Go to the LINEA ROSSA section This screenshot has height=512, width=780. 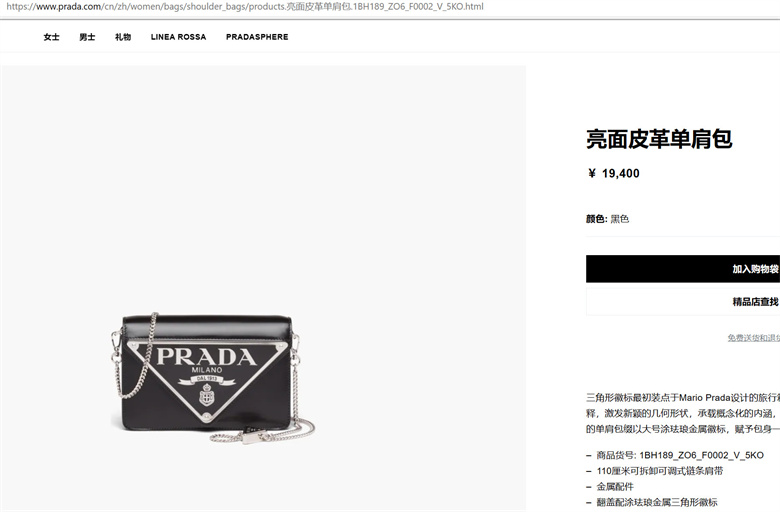(178, 37)
